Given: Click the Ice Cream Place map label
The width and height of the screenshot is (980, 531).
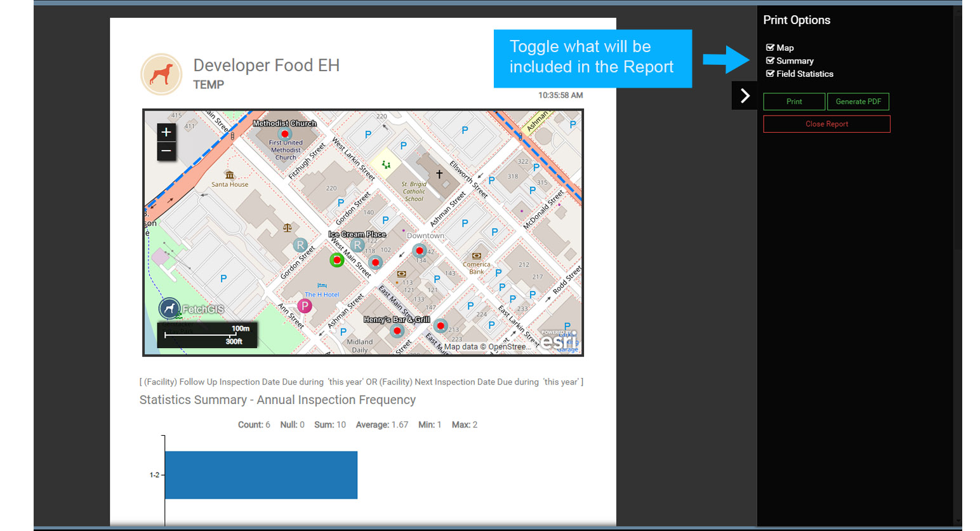Looking at the screenshot, I should point(357,234).
